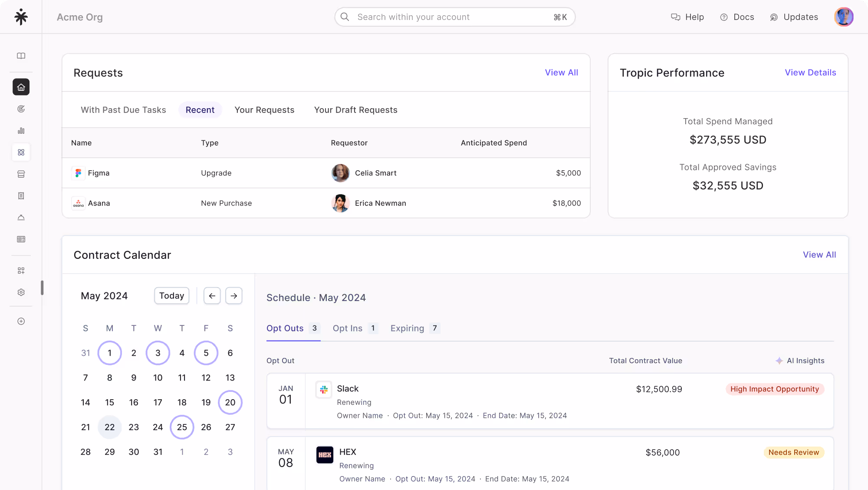This screenshot has width=868, height=490.
Task: Click the add apps grid icon
Action: tap(21, 271)
